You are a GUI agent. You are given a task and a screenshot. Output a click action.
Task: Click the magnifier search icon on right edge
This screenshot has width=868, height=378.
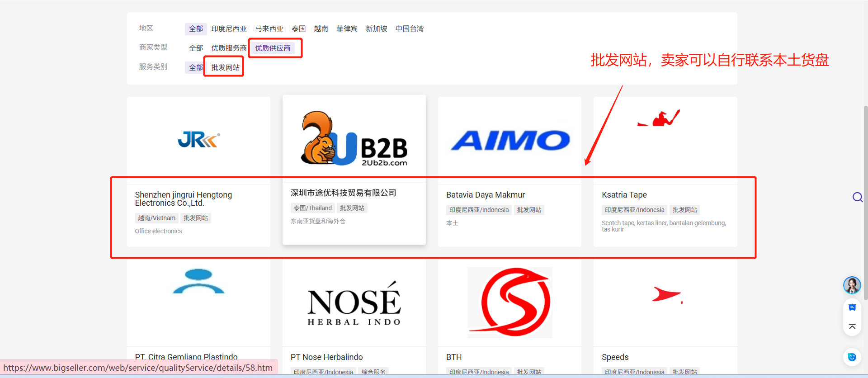click(857, 197)
